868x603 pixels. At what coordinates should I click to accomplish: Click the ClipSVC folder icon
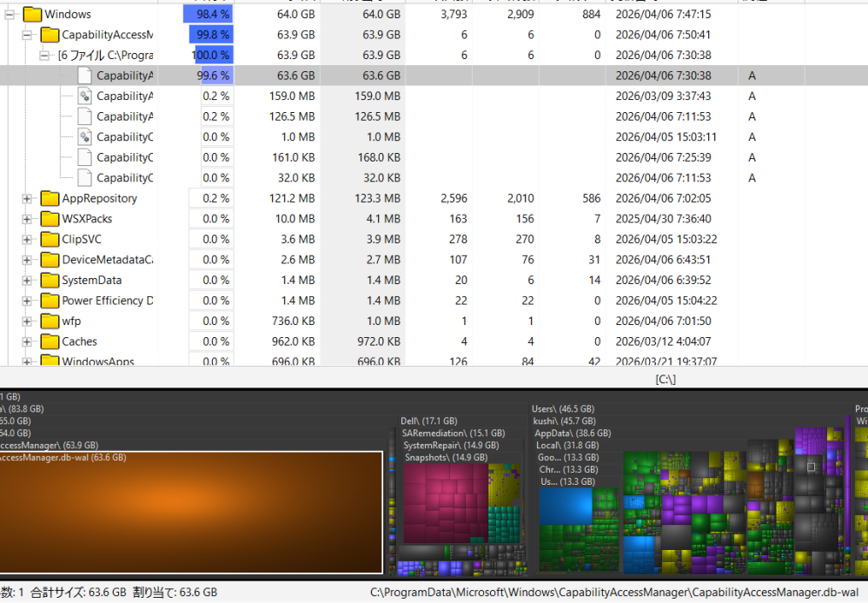49,239
